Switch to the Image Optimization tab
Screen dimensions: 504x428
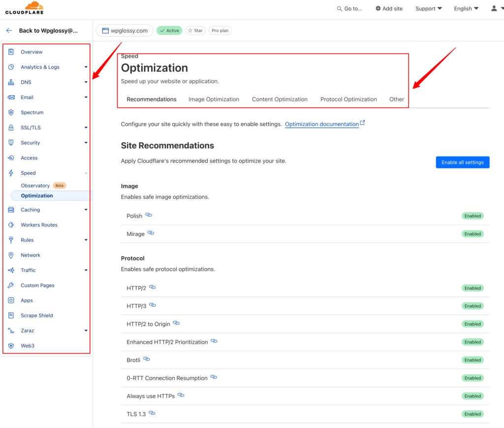tap(214, 99)
